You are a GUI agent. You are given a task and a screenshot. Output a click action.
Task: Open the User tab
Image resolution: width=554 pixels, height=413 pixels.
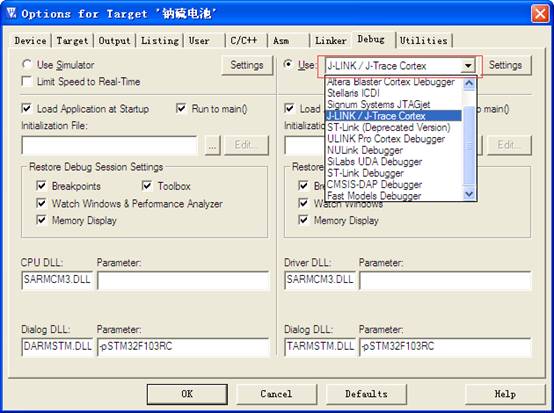(x=199, y=41)
